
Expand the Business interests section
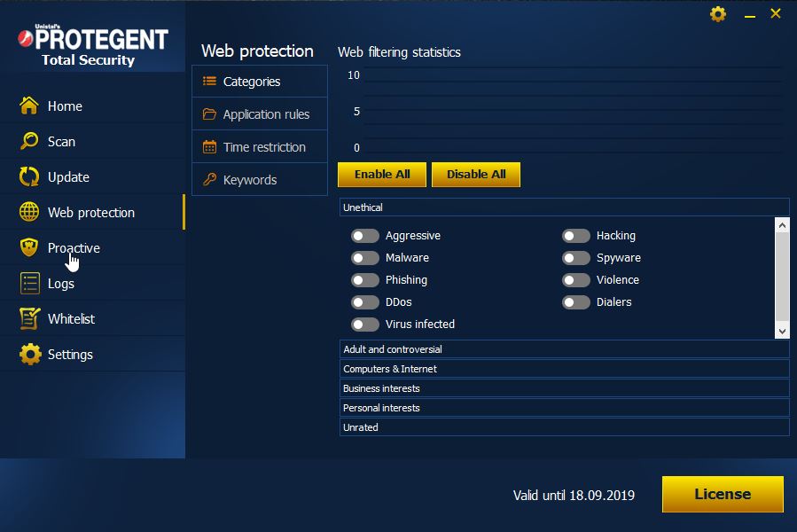click(x=564, y=388)
